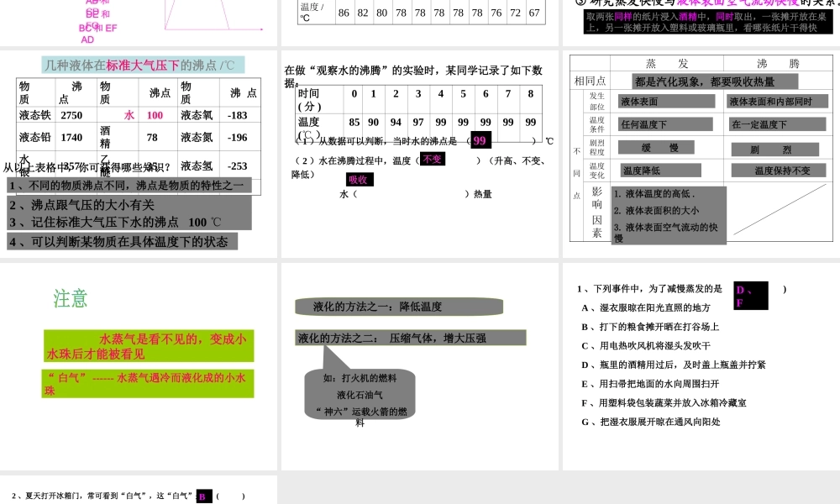The image size is (840, 504).
Task: Open the 液化的方法 slide
Action: point(419,366)
